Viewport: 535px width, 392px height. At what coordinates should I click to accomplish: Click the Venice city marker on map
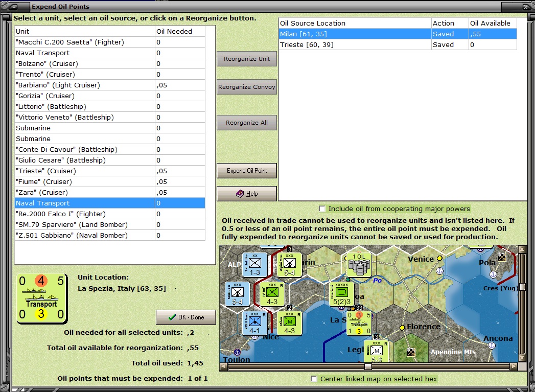[439, 259]
